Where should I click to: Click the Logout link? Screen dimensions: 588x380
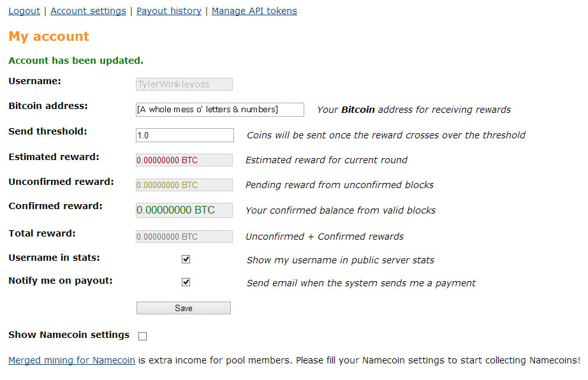point(24,11)
